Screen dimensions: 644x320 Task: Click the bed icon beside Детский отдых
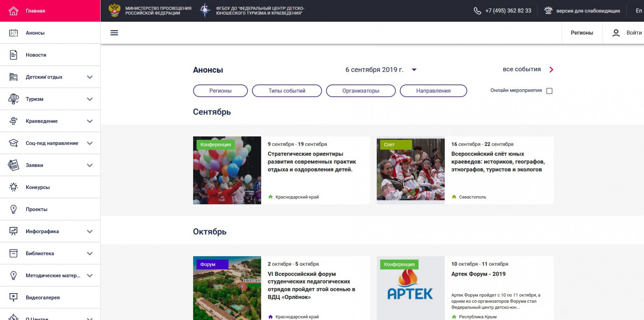point(13,77)
